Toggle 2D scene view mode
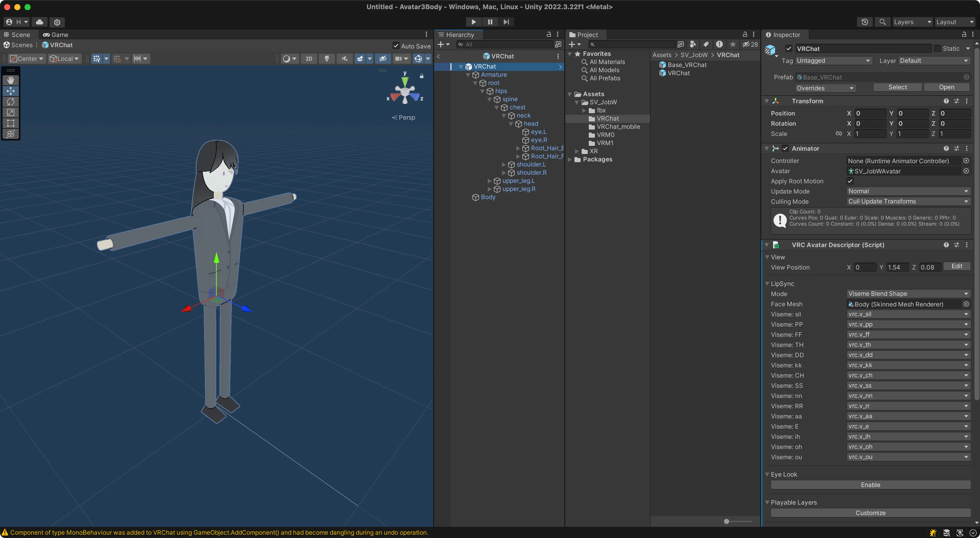 [x=309, y=59]
